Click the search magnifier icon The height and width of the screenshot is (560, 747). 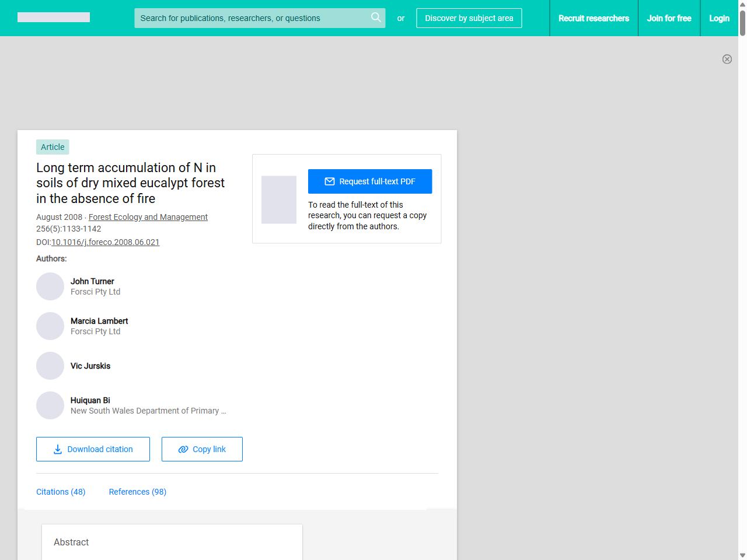point(376,17)
